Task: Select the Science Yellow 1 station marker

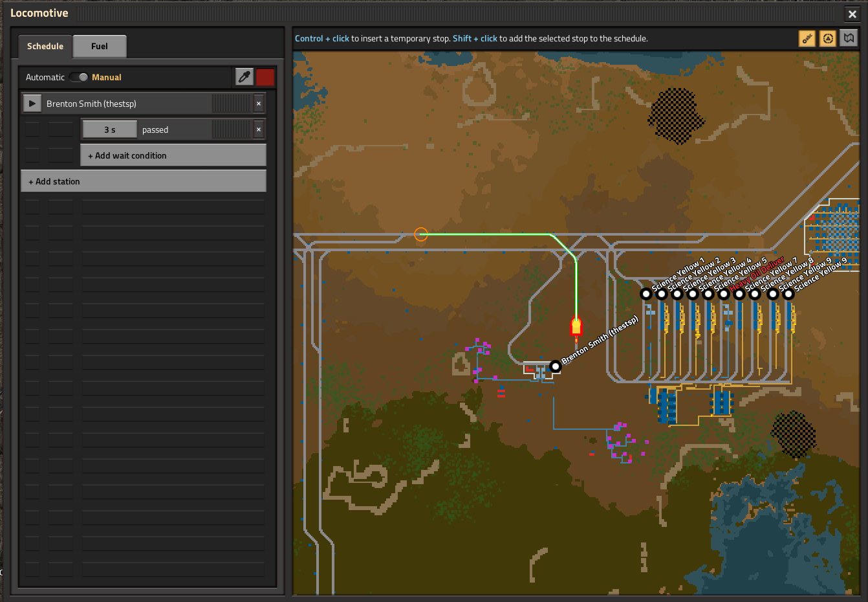Action: (646, 294)
